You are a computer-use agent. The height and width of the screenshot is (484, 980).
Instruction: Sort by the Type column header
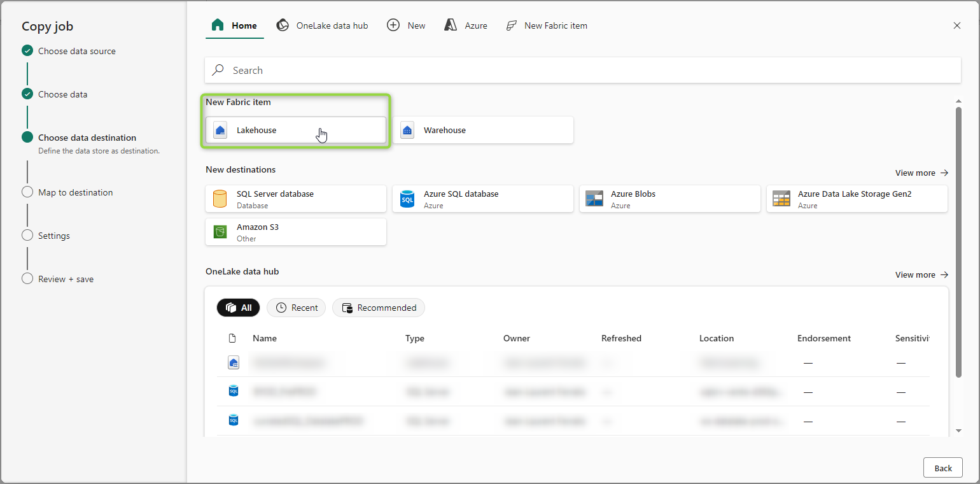pos(415,338)
